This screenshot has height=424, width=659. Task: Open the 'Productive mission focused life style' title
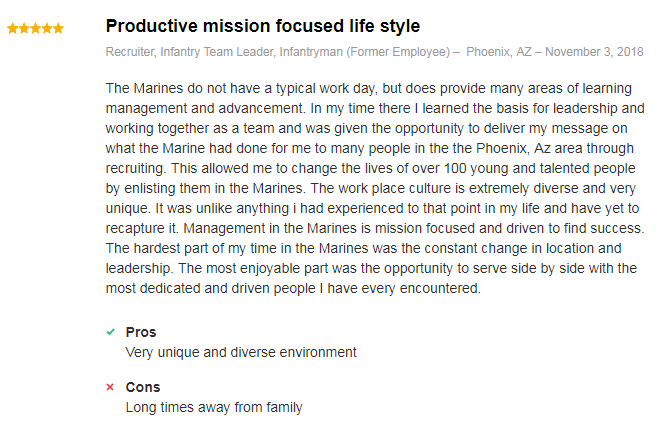click(x=262, y=26)
